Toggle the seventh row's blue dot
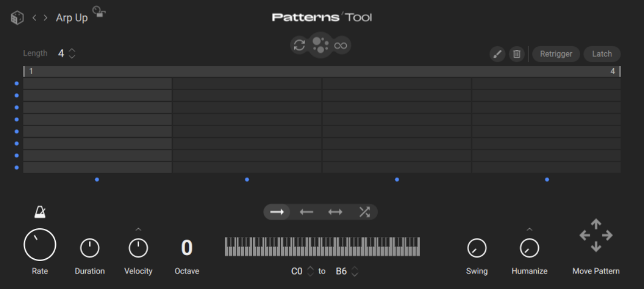 [x=17, y=155]
